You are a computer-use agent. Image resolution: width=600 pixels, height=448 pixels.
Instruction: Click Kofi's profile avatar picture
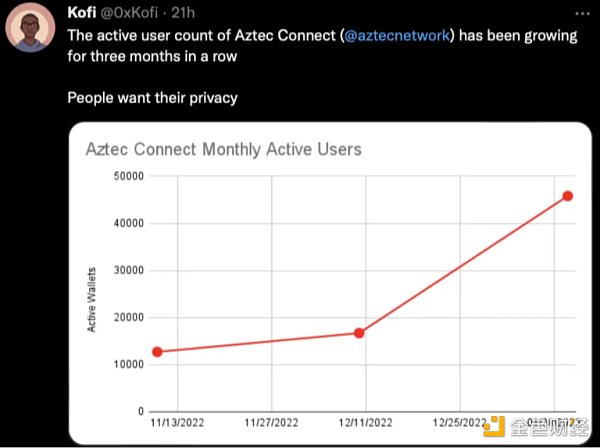coord(31,32)
